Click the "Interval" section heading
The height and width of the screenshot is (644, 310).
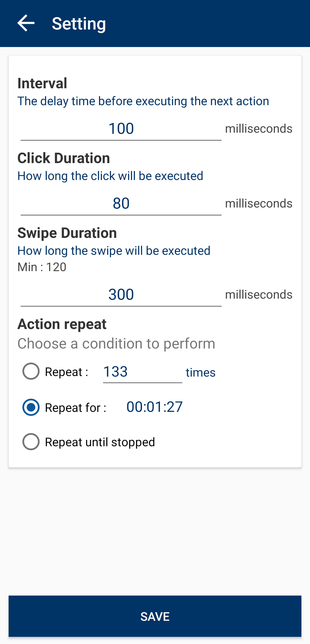point(42,83)
